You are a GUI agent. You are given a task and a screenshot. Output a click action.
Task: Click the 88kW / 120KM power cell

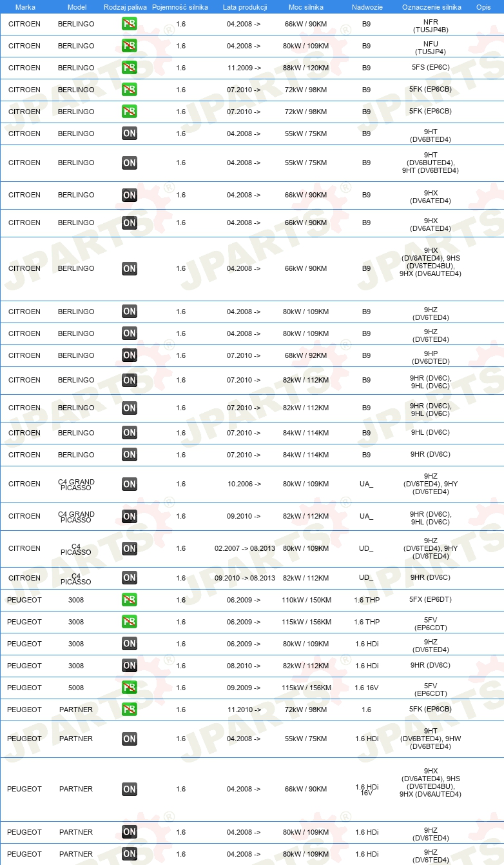[x=305, y=68]
